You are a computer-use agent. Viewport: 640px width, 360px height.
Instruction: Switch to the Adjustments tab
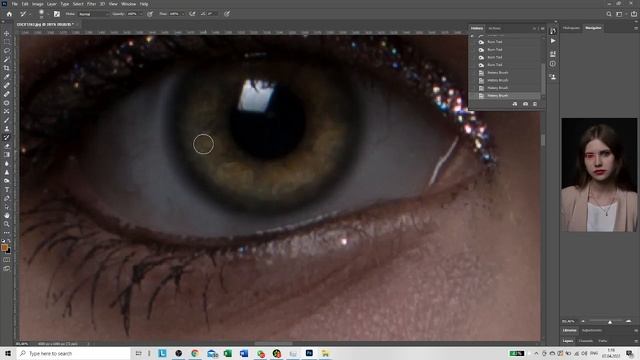pos(591,330)
